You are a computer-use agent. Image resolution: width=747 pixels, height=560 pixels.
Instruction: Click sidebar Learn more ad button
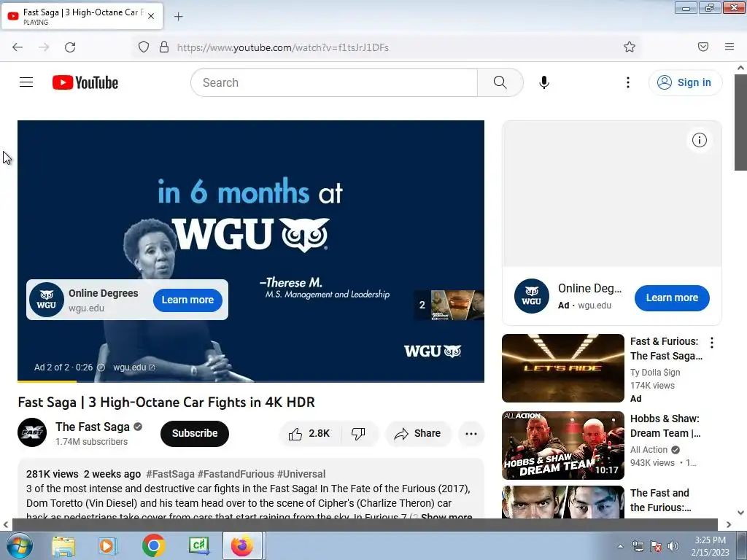(x=672, y=297)
